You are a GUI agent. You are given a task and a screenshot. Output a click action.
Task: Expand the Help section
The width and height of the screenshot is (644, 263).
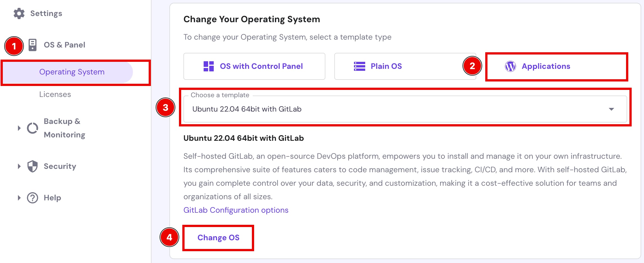pyautogui.click(x=19, y=198)
